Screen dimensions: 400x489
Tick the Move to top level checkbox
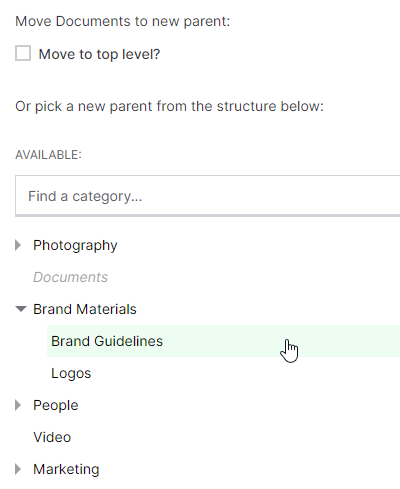23,53
